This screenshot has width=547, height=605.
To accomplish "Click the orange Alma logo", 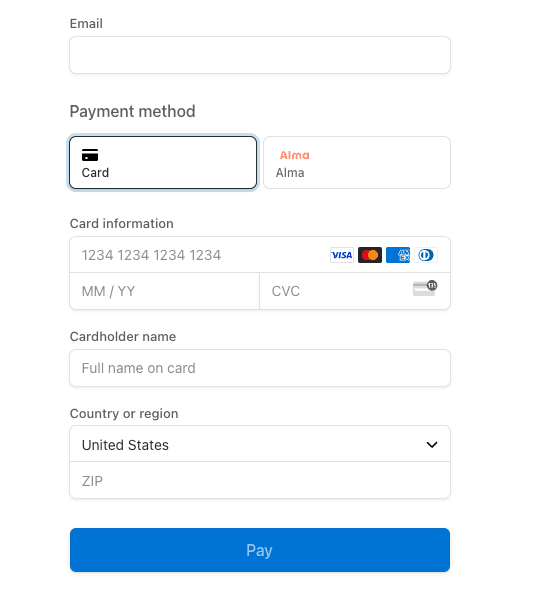I will click(x=294, y=155).
